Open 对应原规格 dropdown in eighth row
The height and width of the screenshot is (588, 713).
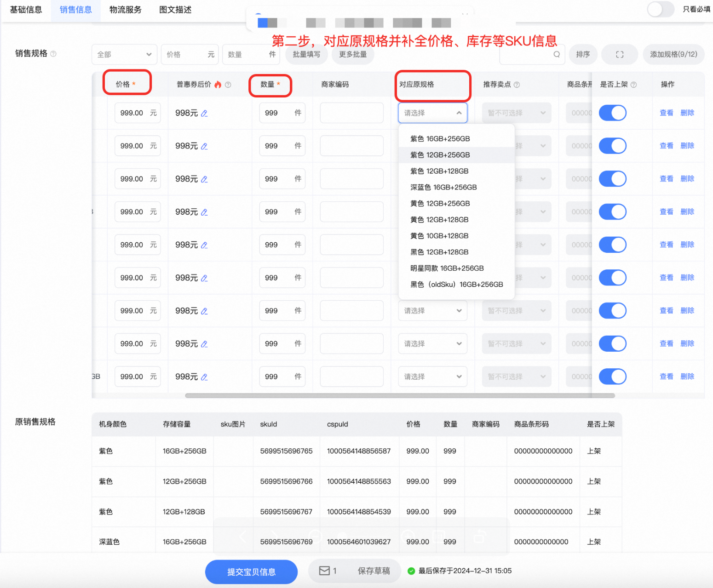(x=432, y=343)
